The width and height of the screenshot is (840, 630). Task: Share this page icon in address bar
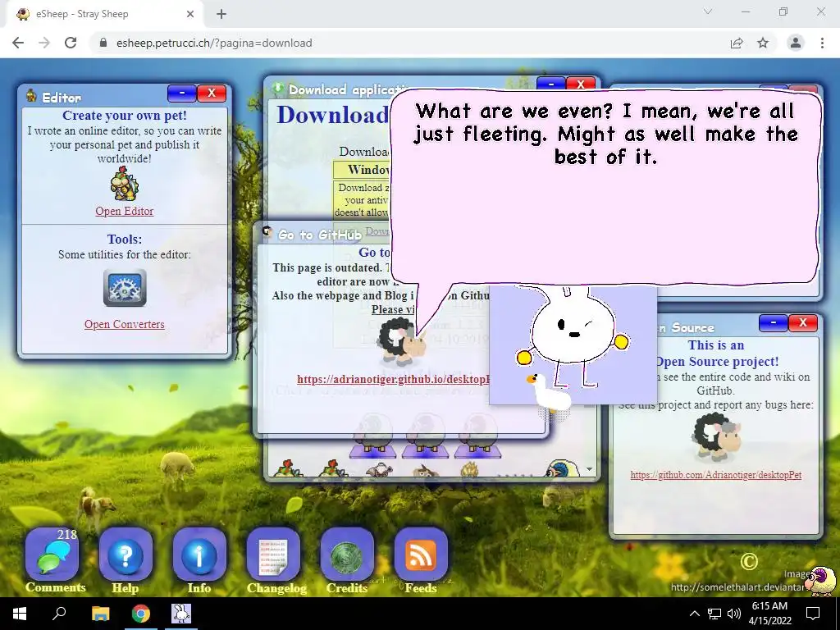pyautogui.click(x=737, y=43)
